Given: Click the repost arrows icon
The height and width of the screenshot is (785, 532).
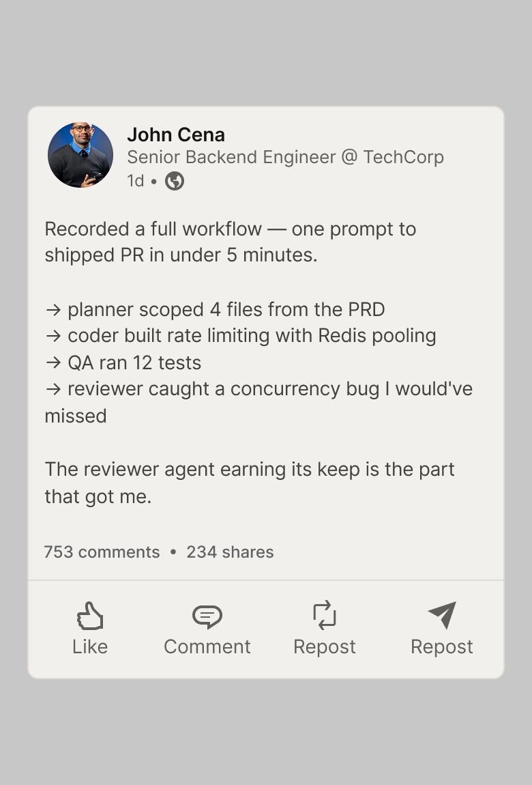Looking at the screenshot, I should [325, 615].
